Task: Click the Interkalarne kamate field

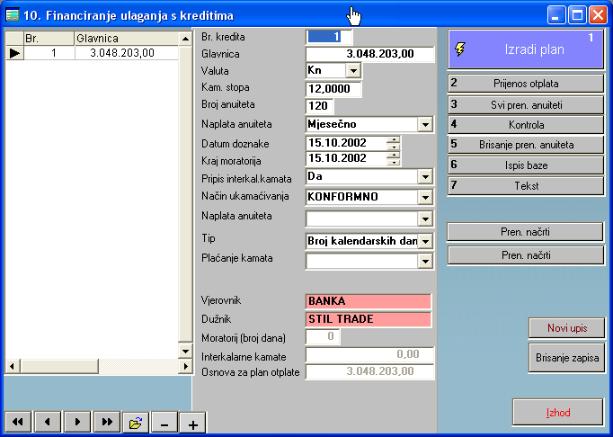Action: [x=369, y=355]
